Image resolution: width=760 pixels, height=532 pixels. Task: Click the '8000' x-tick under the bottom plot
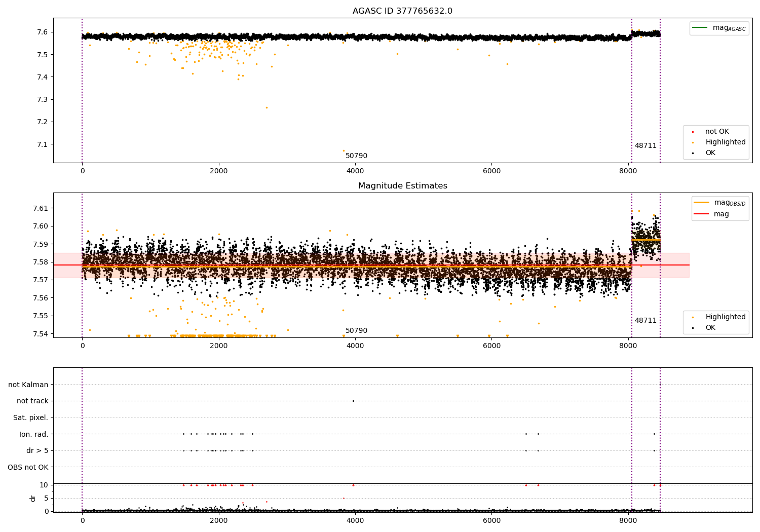click(x=628, y=521)
